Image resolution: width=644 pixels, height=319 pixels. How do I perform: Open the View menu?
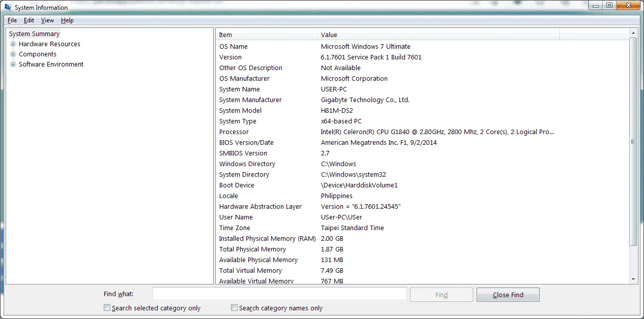(x=47, y=20)
